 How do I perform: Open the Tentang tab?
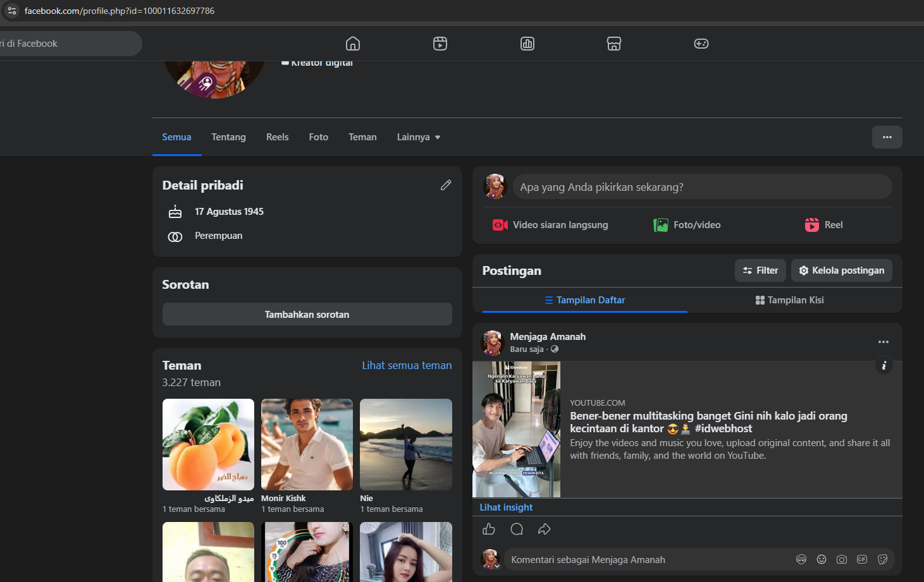point(228,137)
